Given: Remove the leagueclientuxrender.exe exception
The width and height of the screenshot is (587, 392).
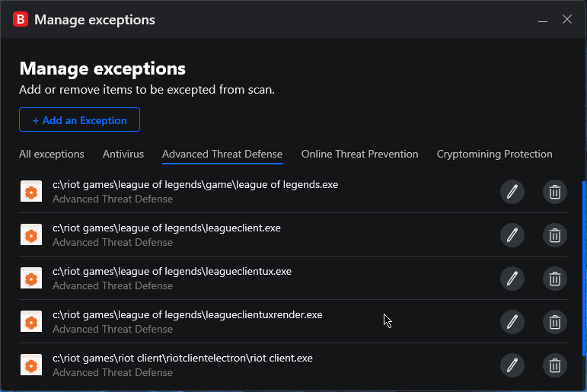Looking at the screenshot, I should (555, 322).
